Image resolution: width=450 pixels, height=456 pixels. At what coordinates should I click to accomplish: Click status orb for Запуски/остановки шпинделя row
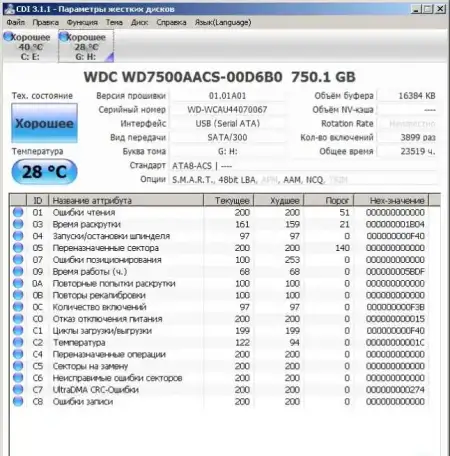pos(18,236)
